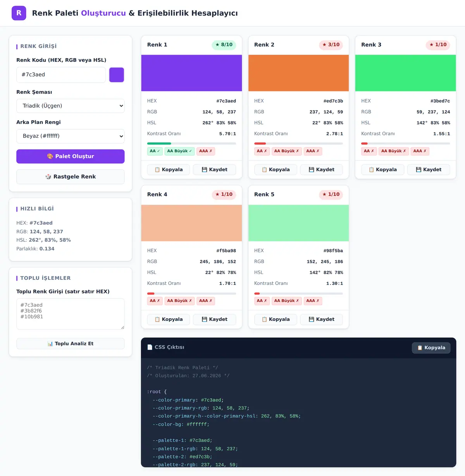Click clipboard icon in Renk 1 card
This screenshot has height=476, width=465.
click(157, 170)
